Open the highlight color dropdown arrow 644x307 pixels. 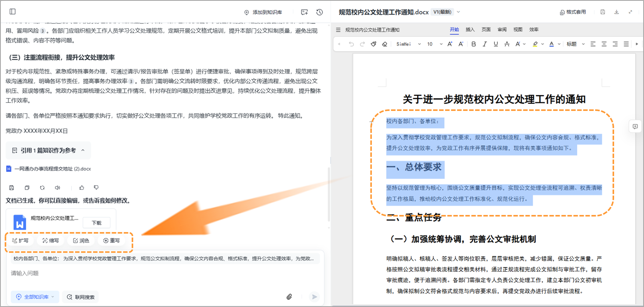click(542, 44)
